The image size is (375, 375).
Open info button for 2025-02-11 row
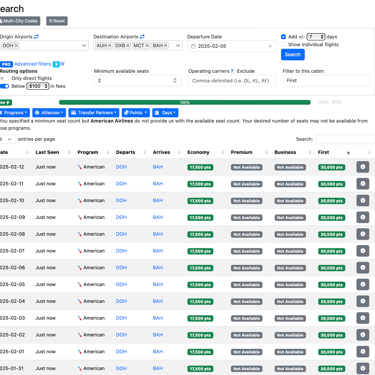363,184
